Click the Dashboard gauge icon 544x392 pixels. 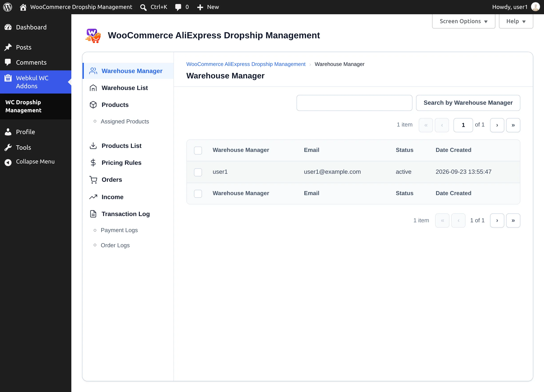[8, 27]
